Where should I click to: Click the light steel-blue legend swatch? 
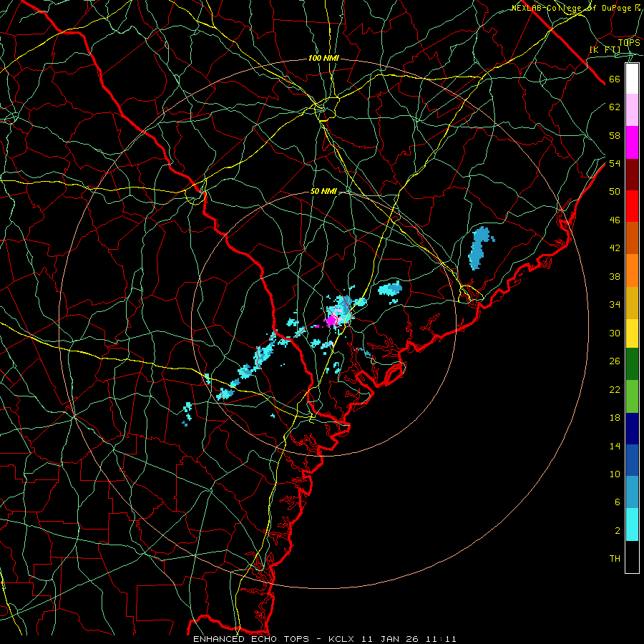coord(632,492)
